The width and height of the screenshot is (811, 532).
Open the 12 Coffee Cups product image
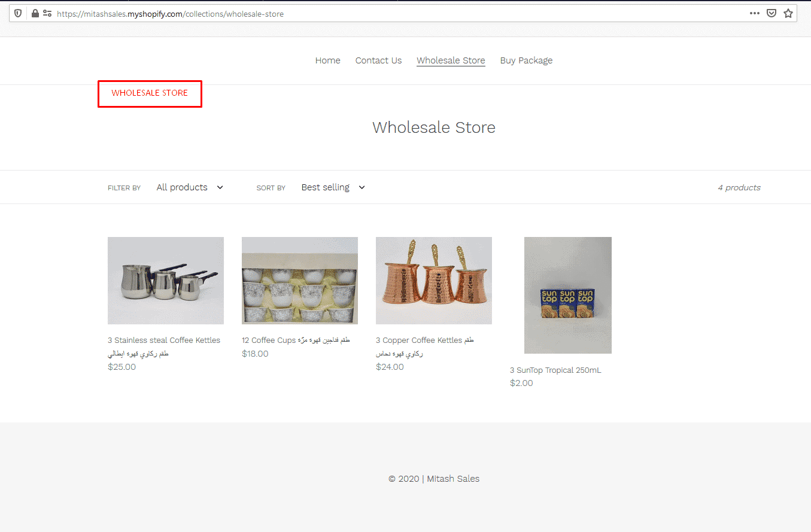[x=300, y=281]
